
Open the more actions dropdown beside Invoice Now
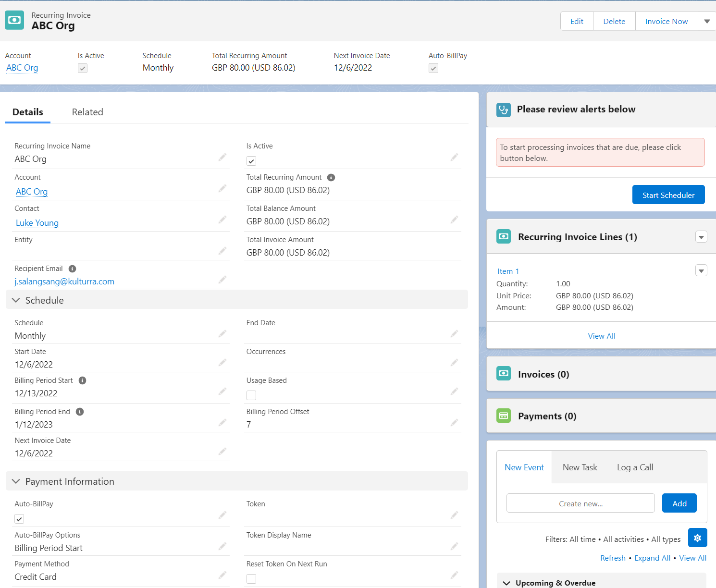[x=707, y=21]
